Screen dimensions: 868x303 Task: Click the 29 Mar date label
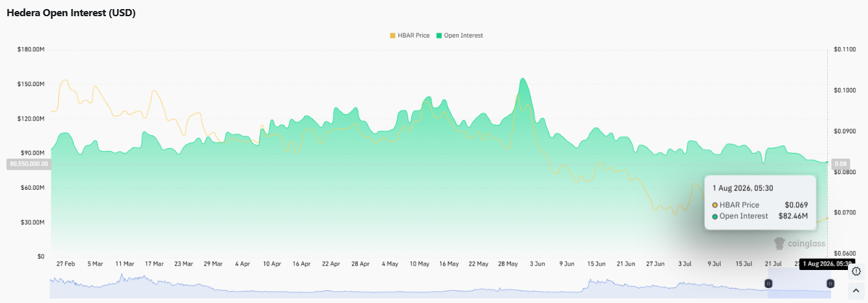[213, 264]
